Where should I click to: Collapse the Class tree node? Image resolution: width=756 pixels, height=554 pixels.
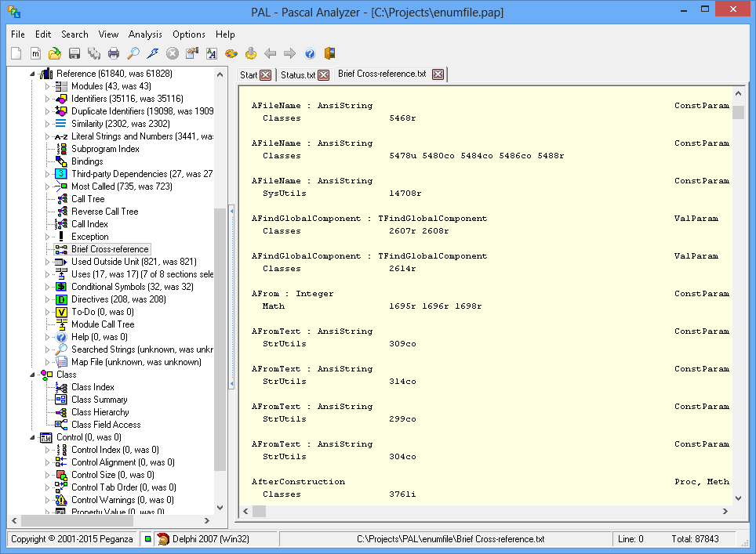(x=32, y=375)
